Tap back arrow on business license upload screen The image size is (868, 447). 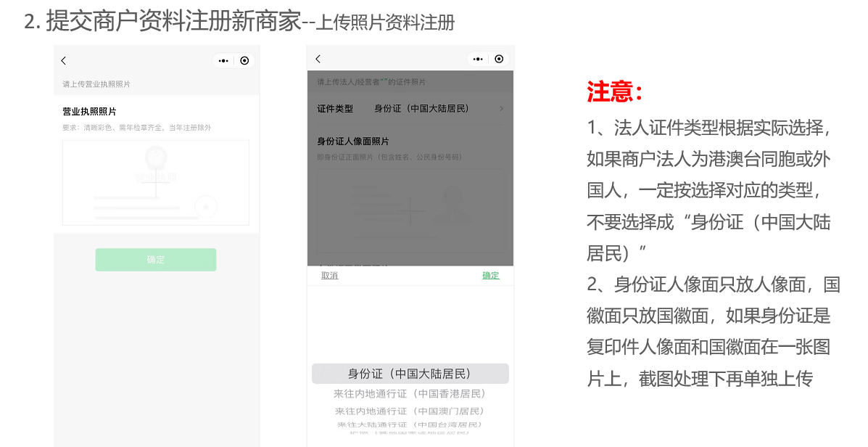[x=64, y=61]
